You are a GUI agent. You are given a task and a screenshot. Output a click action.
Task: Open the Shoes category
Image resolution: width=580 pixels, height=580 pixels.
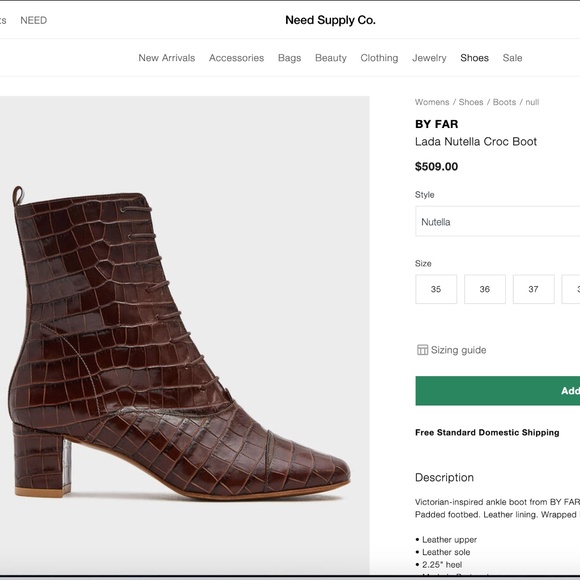click(x=474, y=58)
